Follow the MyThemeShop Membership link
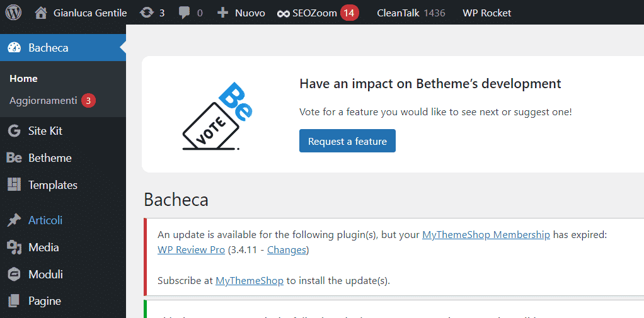This screenshot has width=644, height=318. point(486,235)
